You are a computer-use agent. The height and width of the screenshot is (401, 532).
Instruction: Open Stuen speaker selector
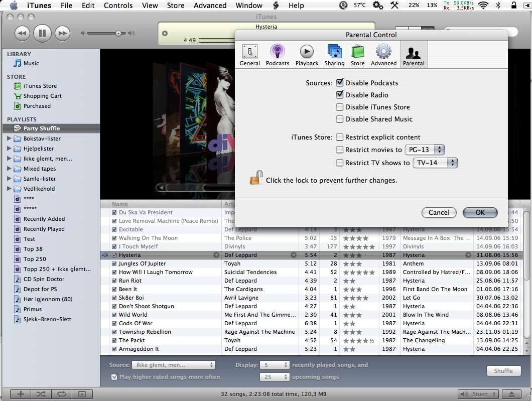pyautogui.click(x=478, y=394)
